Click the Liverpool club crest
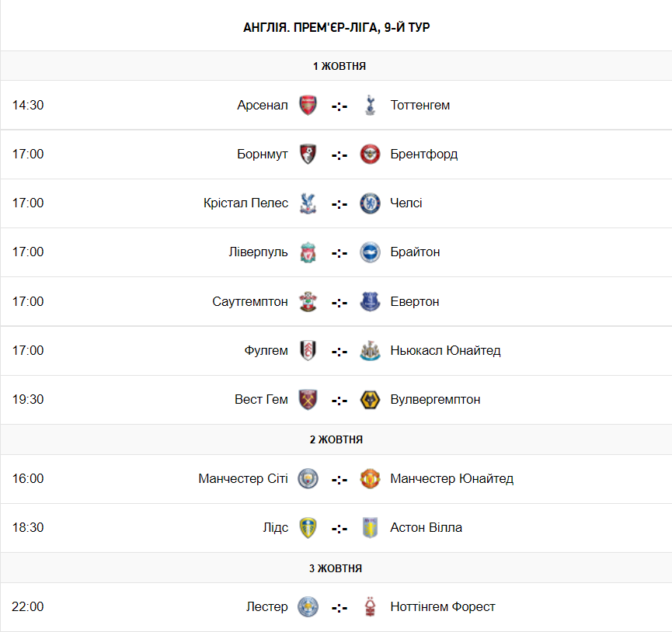Viewport: 672px width, 632px height. click(308, 252)
